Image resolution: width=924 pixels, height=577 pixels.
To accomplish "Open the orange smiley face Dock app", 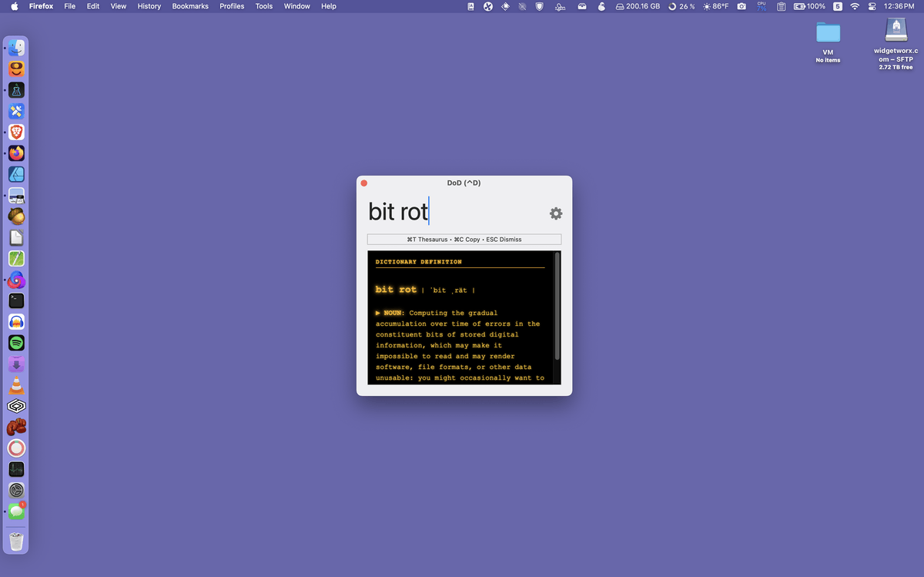I will (x=16, y=69).
